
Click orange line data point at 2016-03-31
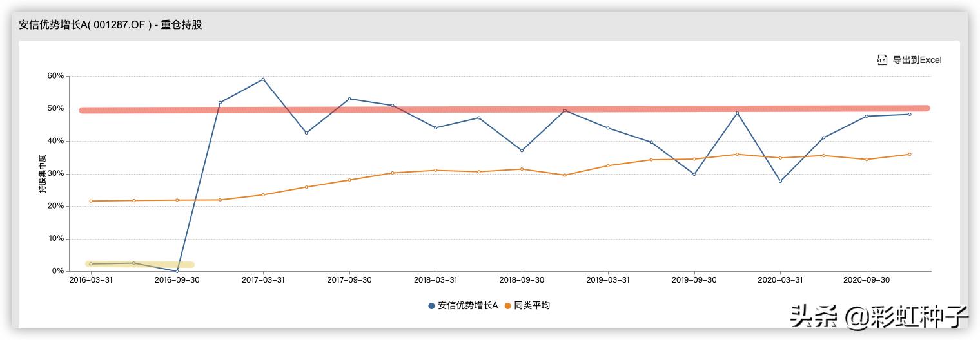coord(91,201)
